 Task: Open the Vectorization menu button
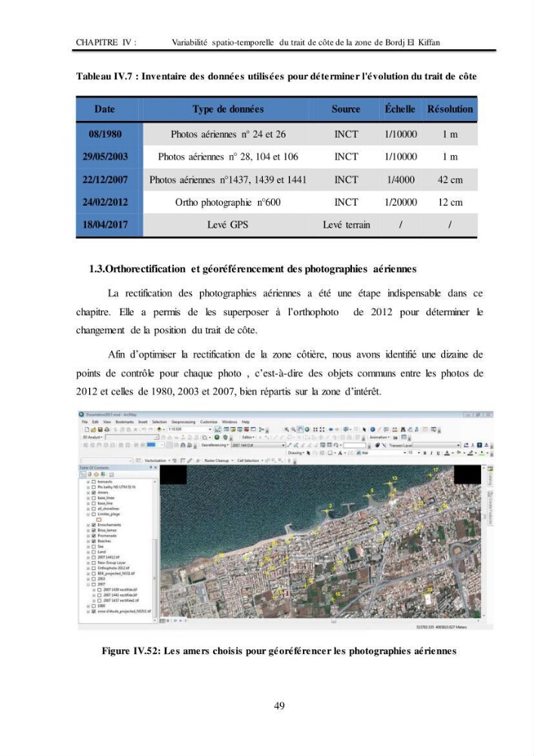point(156,460)
